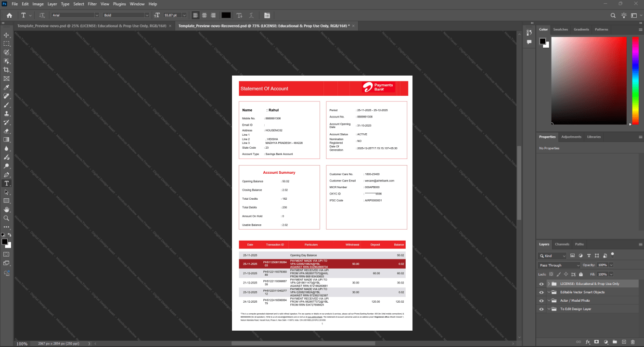644x347 pixels.
Task: Toggle filter for pixel layers
Action: click(x=572, y=256)
